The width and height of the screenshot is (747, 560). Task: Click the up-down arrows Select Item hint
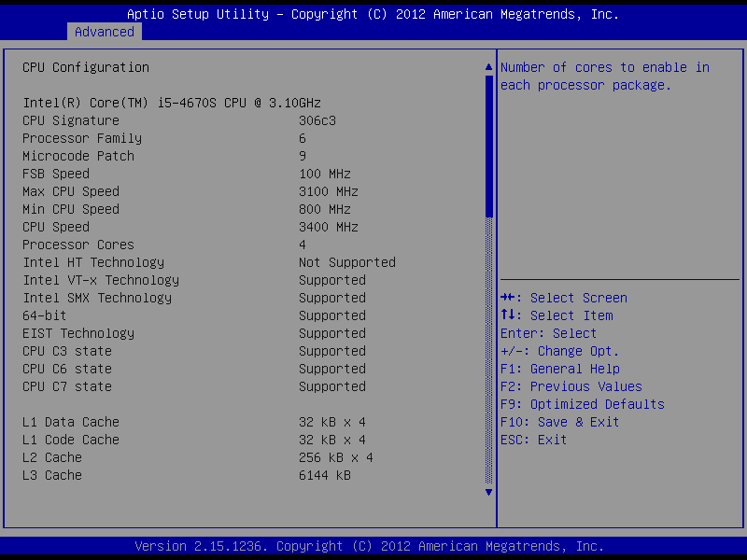tap(557, 315)
